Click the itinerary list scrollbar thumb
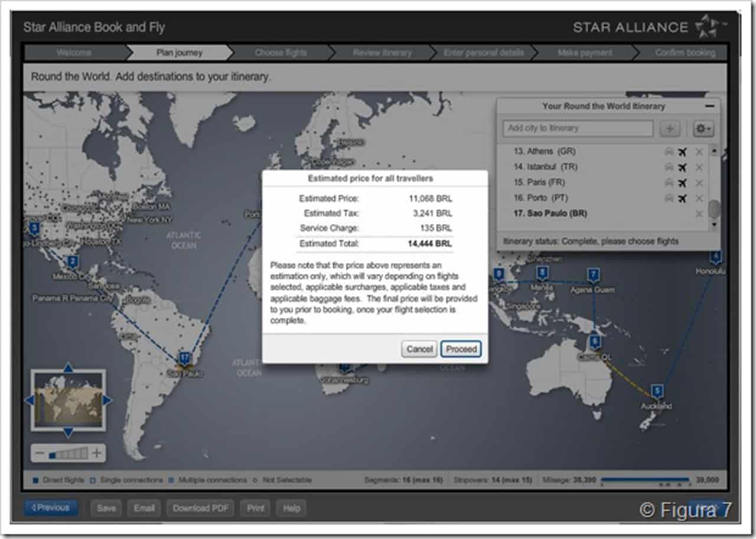This screenshot has height=539, width=756. click(x=714, y=209)
